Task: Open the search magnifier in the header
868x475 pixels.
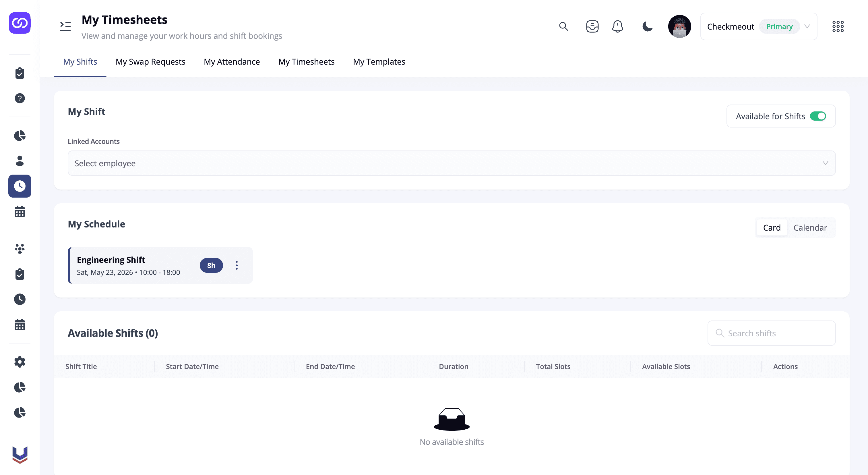Action: (563, 26)
